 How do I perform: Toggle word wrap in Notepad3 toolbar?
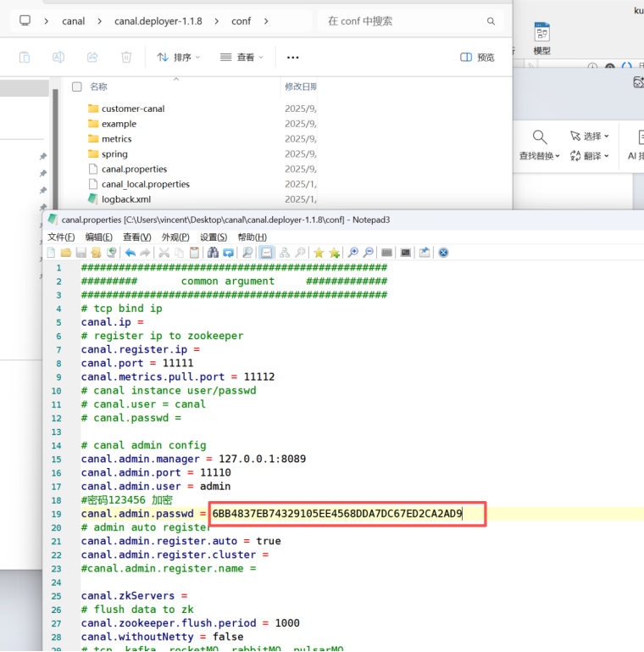pos(266,253)
